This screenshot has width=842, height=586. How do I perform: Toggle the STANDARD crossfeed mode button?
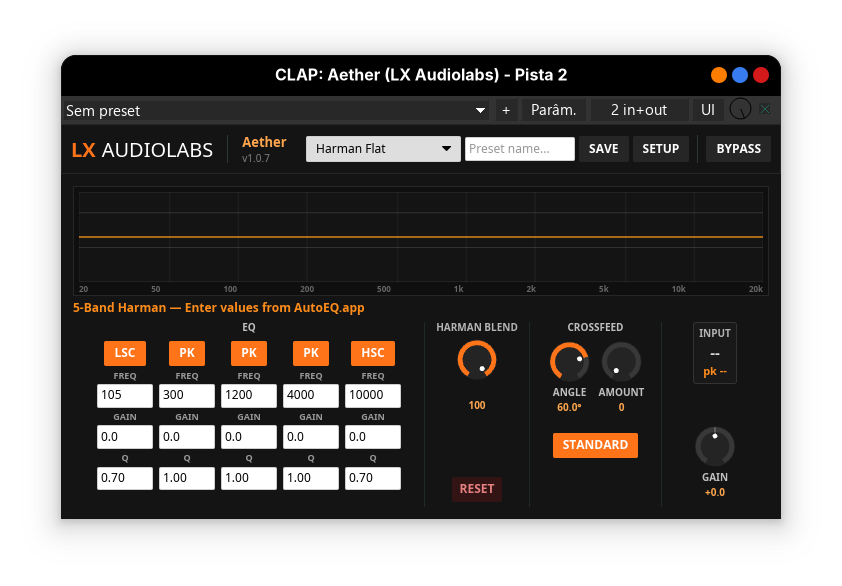click(x=595, y=445)
